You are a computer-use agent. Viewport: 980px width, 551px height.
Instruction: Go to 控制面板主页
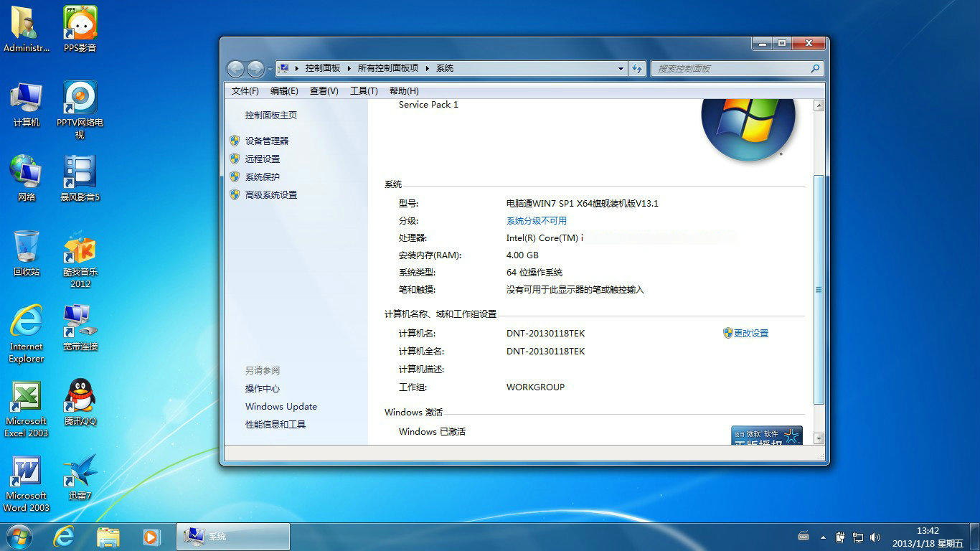point(270,115)
